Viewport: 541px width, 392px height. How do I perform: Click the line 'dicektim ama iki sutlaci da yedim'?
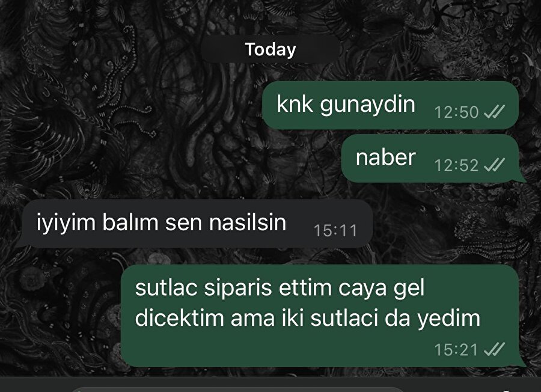tap(307, 318)
